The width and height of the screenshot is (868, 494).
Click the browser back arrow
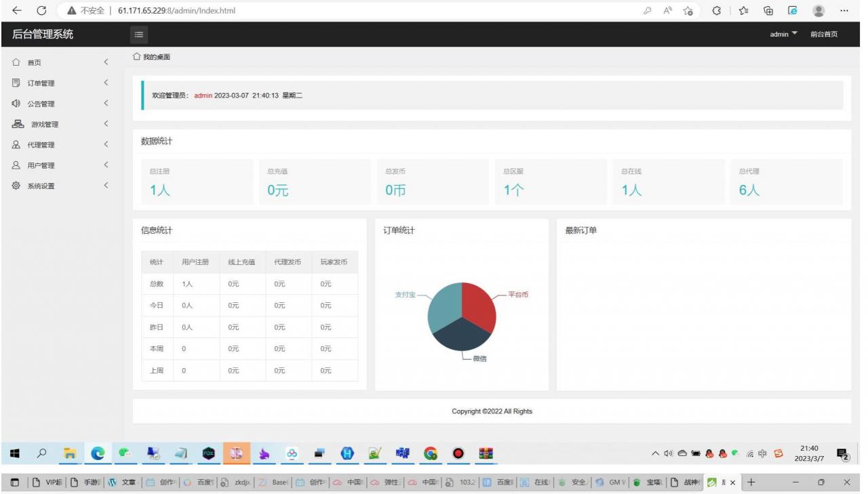click(x=17, y=10)
